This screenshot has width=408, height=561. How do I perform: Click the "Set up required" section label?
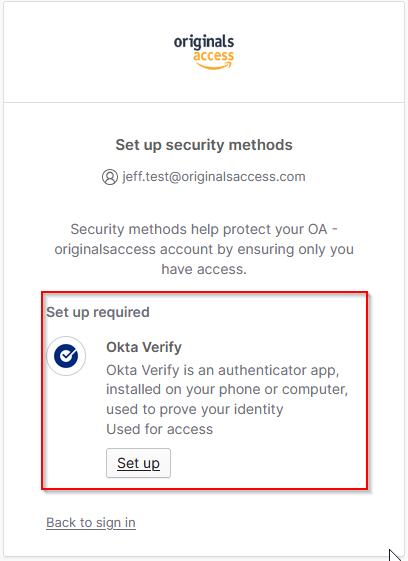click(x=98, y=312)
